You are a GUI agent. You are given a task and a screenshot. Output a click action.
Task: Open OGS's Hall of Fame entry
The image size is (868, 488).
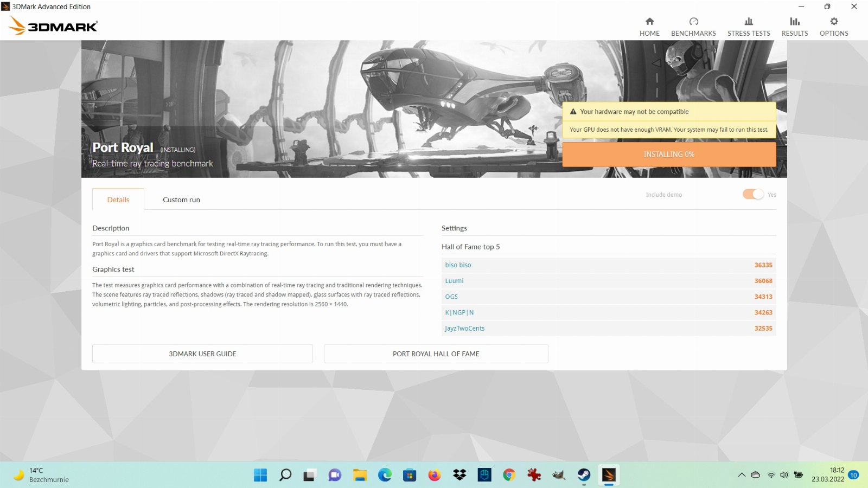(451, 297)
